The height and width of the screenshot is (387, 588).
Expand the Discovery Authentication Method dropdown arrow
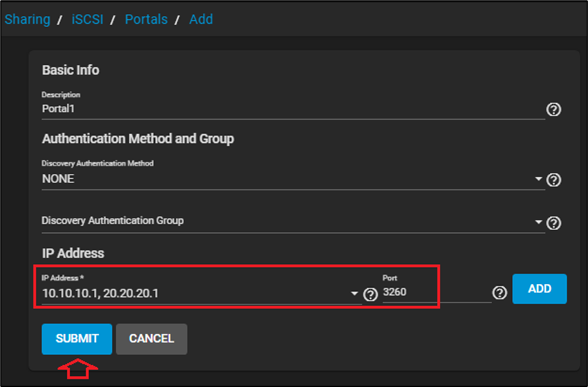point(538,179)
